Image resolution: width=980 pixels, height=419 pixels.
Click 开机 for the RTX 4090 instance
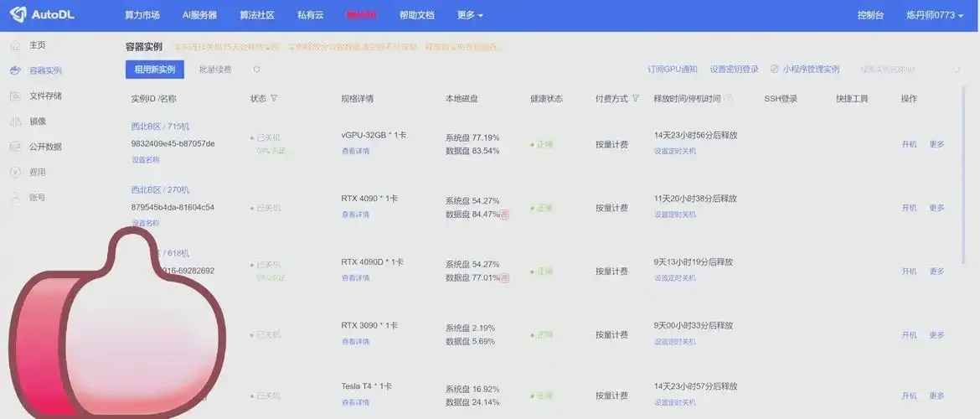(x=909, y=208)
